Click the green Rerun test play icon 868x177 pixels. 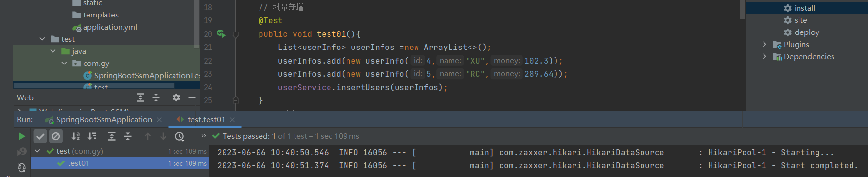(x=22, y=136)
